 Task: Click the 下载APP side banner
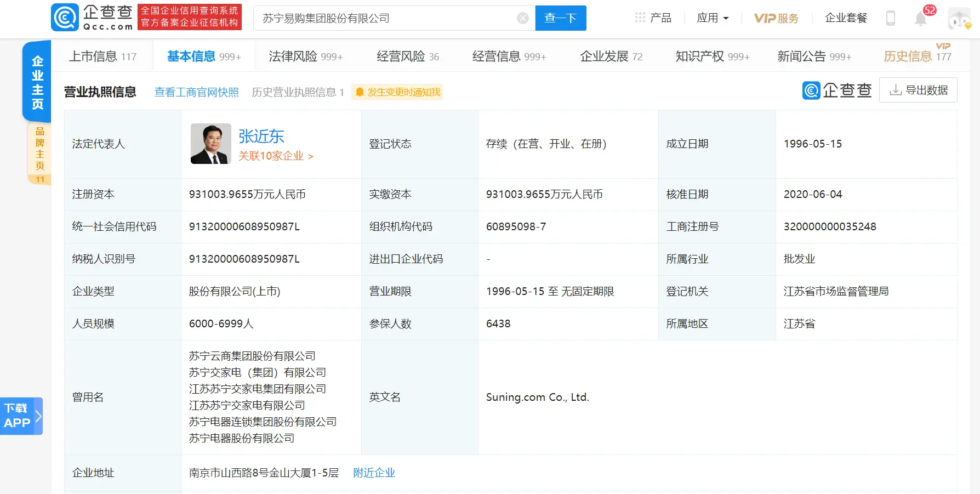[x=21, y=416]
